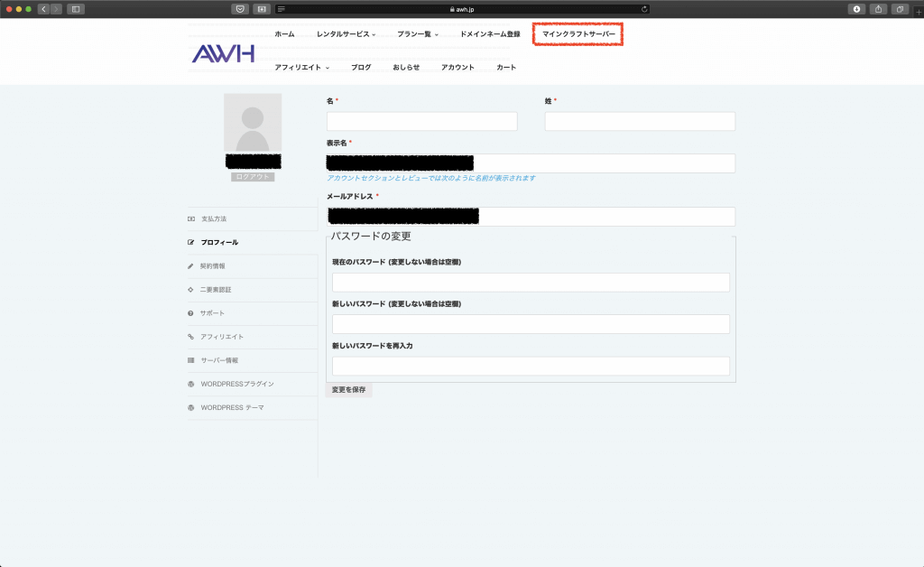Click the 二要素認証 diamond icon
The height and width of the screenshot is (567, 924).
click(190, 290)
